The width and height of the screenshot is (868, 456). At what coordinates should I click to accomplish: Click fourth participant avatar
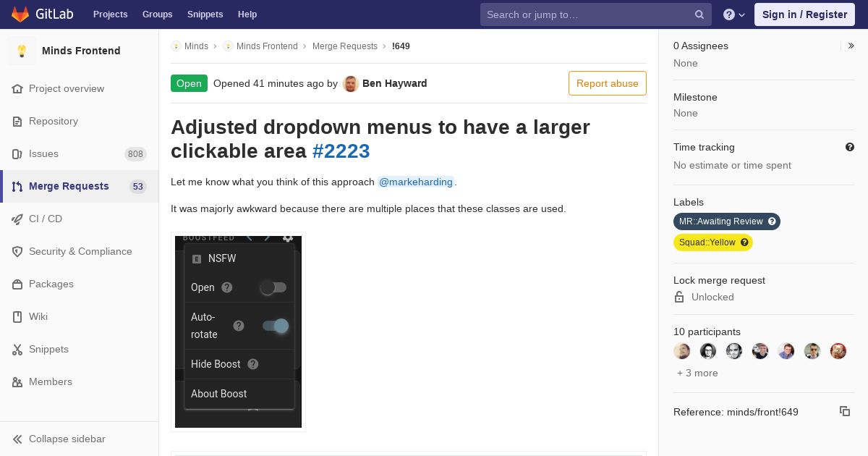coord(760,351)
